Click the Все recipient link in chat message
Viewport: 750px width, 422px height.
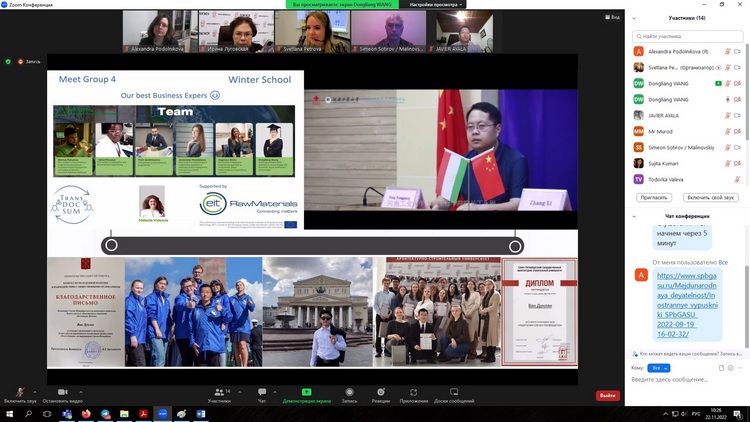pyautogui.click(x=723, y=262)
